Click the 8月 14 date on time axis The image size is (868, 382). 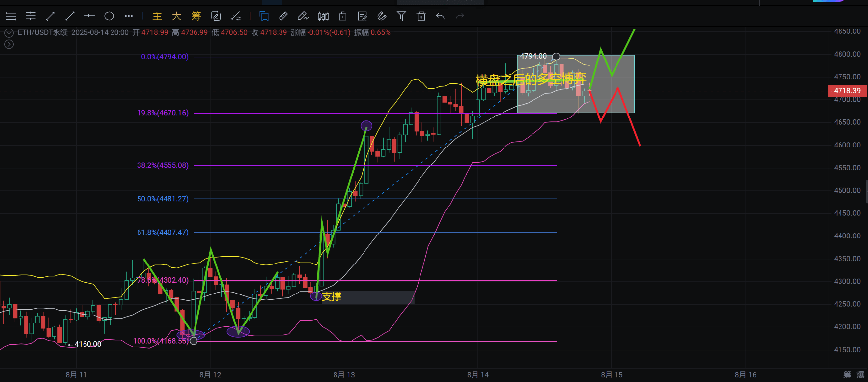[478, 375]
